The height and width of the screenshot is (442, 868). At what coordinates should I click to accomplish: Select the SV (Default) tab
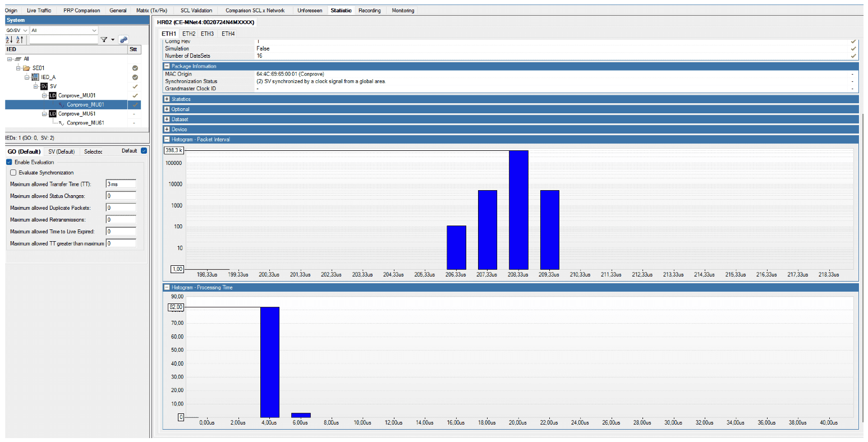coord(62,151)
